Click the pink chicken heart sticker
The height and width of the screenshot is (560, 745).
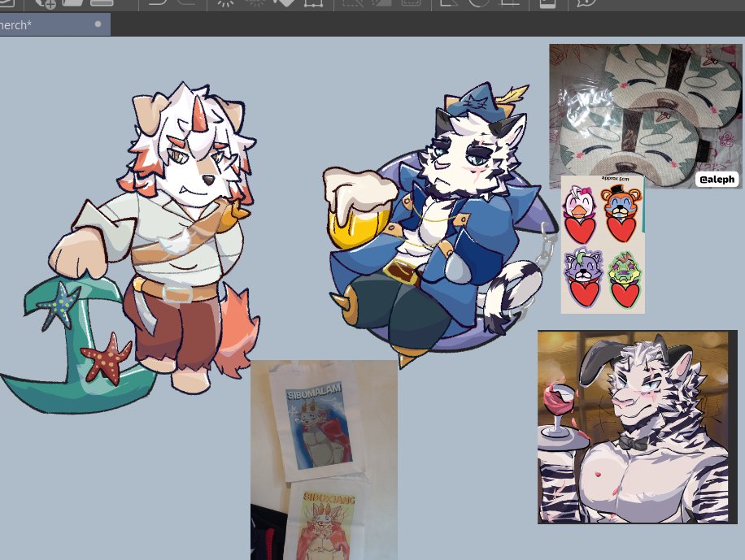point(580,214)
